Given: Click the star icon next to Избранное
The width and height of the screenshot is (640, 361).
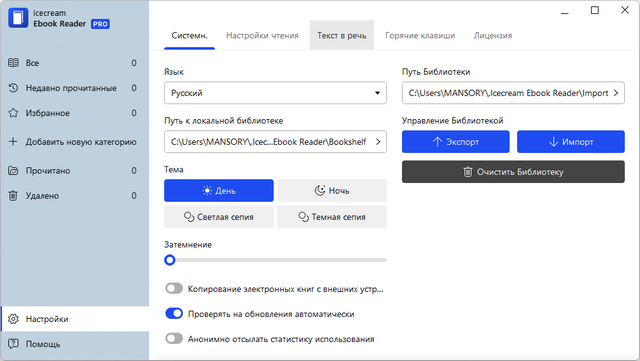Looking at the screenshot, I should coord(13,113).
